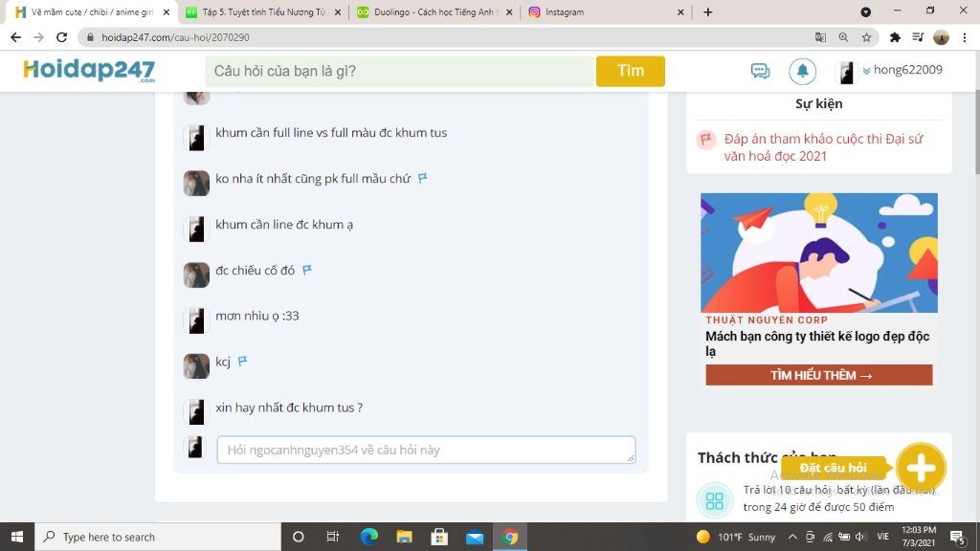The height and width of the screenshot is (551, 980).
Task: Expand the hong622009 account dropdown arrow
Action: click(866, 71)
